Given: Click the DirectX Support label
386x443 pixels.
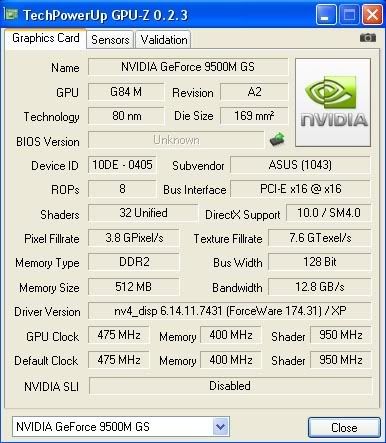Looking at the screenshot, I should point(243,215).
